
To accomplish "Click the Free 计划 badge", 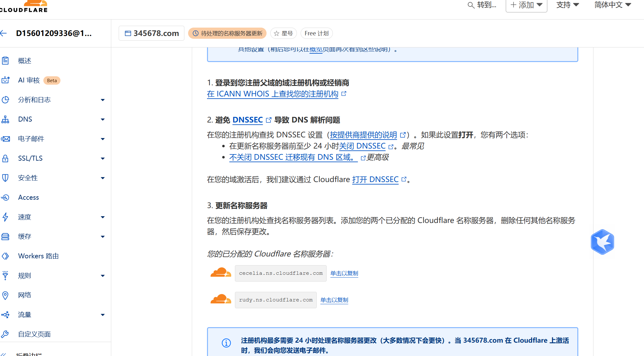I will pyautogui.click(x=317, y=33).
